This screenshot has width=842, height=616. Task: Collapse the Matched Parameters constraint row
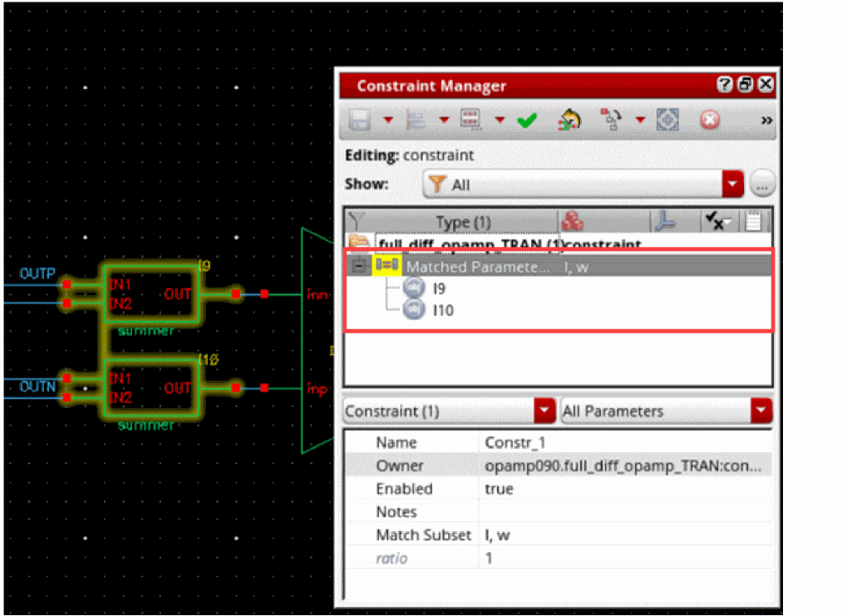tap(358, 266)
